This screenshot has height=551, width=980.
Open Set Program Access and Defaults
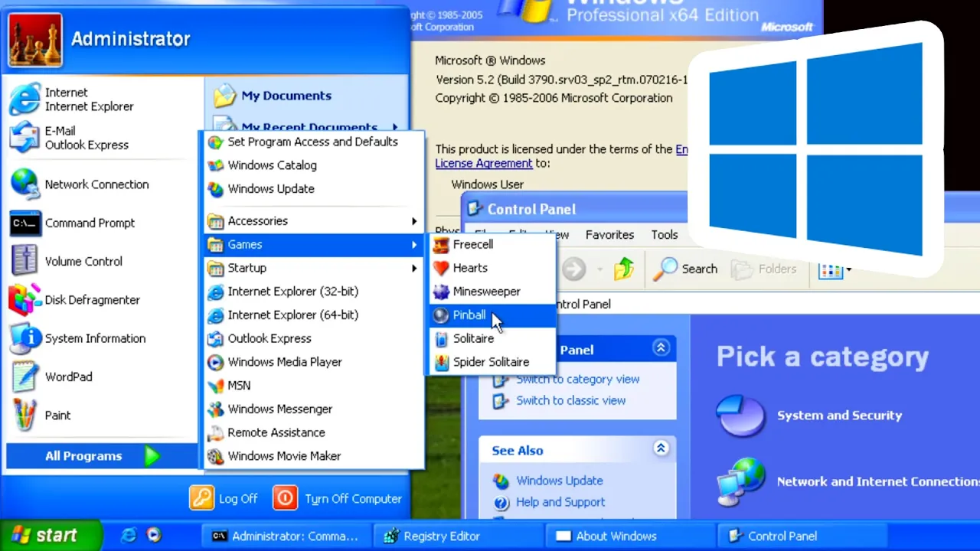click(x=313, y=142)
